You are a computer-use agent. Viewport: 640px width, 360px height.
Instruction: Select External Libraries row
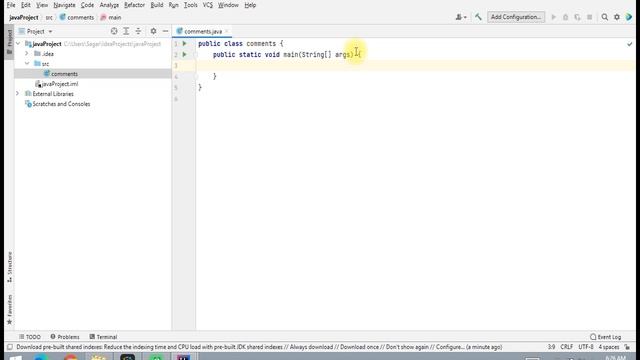(93, 94)
